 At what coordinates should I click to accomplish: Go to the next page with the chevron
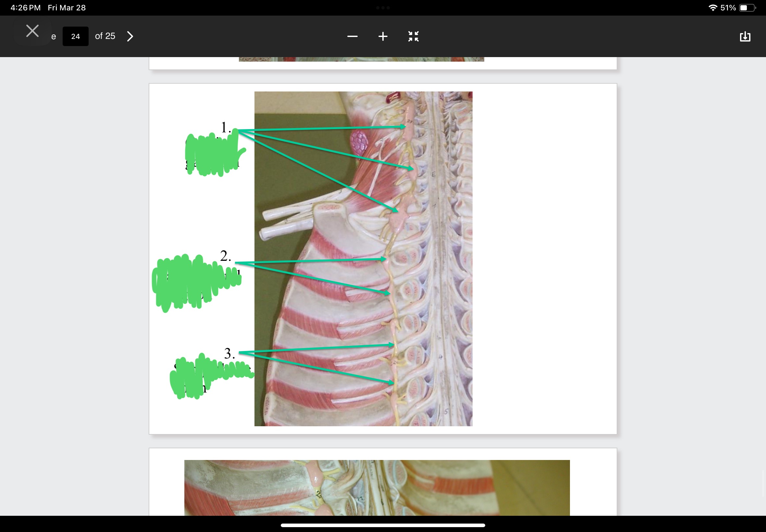pos(130,36)
